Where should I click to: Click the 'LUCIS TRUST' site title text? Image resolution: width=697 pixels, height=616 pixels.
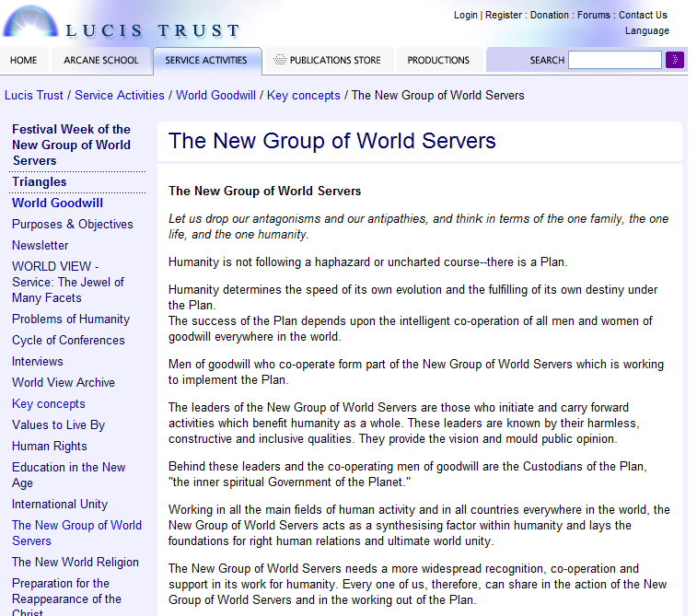(153, 30)
